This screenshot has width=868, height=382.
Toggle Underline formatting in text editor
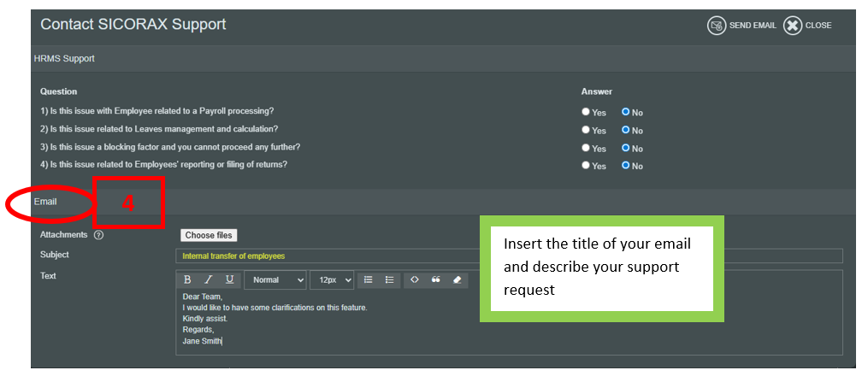229,279
